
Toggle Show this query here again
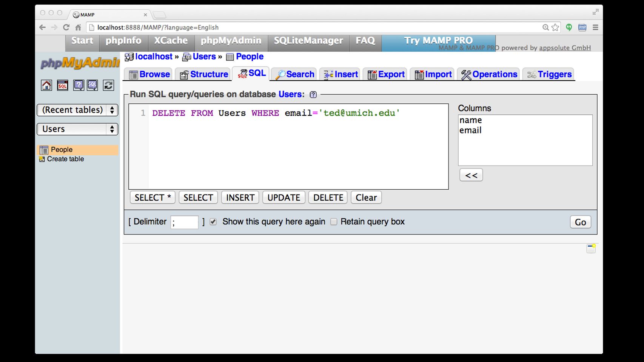213,222
